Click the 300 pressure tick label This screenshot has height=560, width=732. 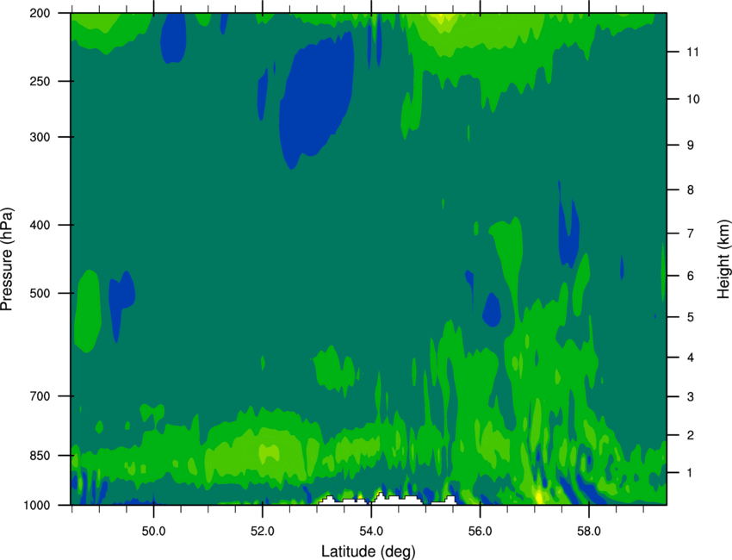point(40,137)
